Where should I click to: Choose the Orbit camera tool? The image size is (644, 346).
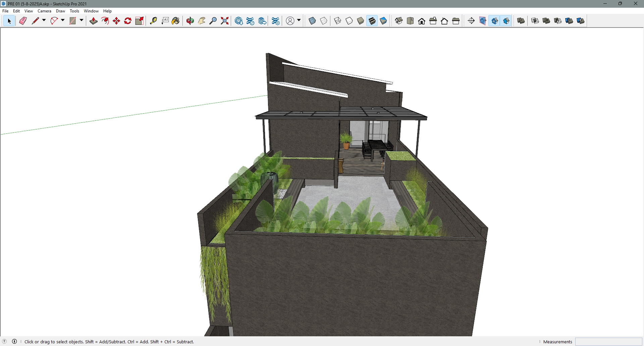[x=190, y=21]
